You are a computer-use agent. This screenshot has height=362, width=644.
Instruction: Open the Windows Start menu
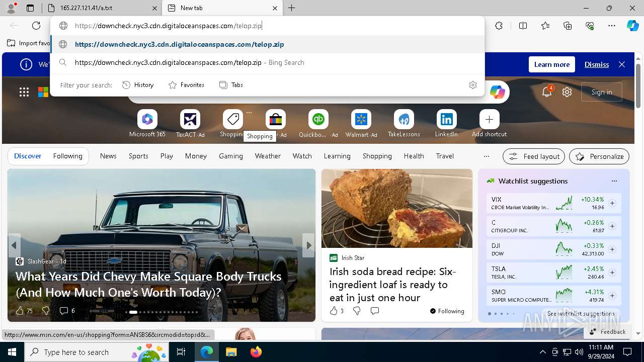pyautogui.click(x=12, y=352)
